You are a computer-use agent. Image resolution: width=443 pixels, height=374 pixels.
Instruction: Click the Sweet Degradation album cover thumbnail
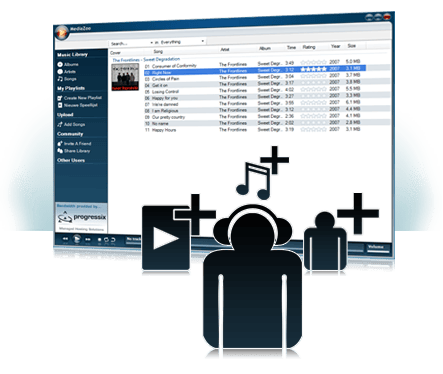click(125, 77)
